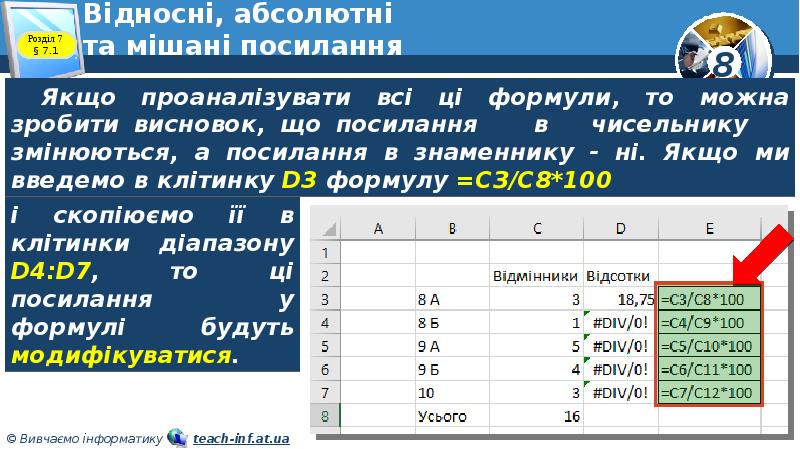Click formula cell '=C4/C9*100'
The image size is (800, 449).
709,322
